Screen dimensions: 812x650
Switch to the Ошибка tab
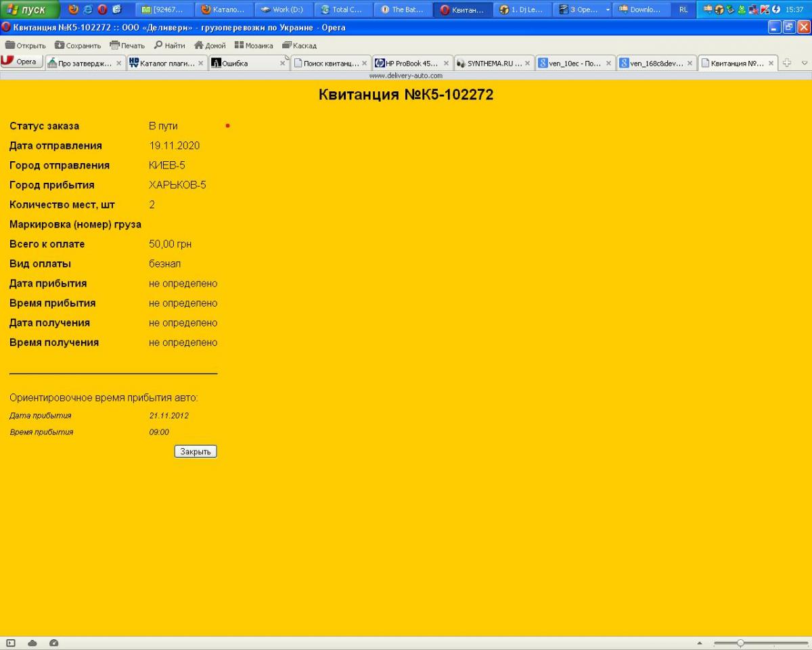pos(248,63)
